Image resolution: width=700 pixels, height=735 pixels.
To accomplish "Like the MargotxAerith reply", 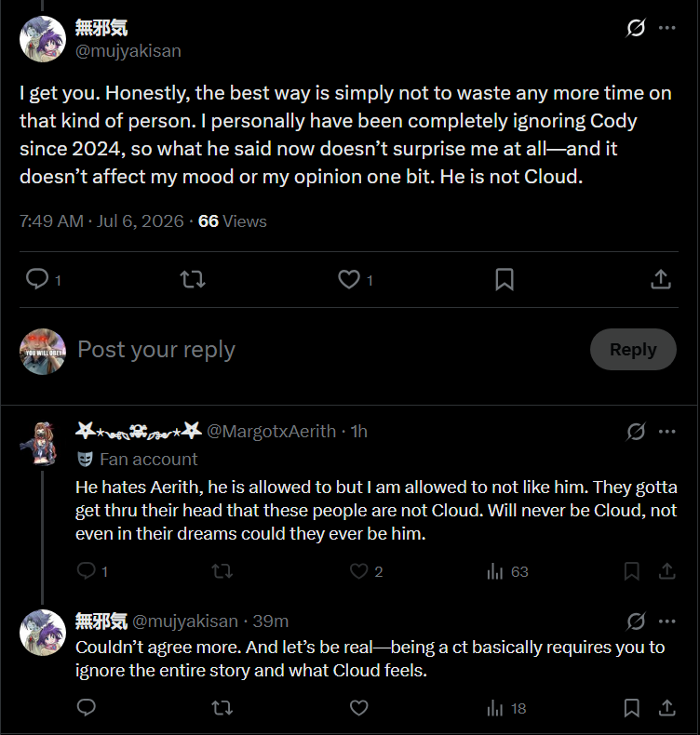I will [359, 571].
